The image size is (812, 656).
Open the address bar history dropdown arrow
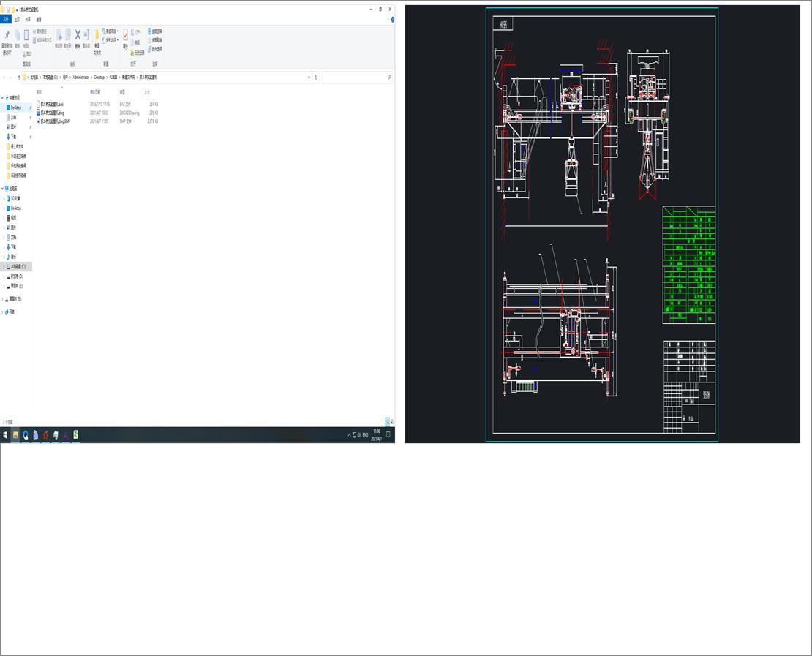click(309, 77)
